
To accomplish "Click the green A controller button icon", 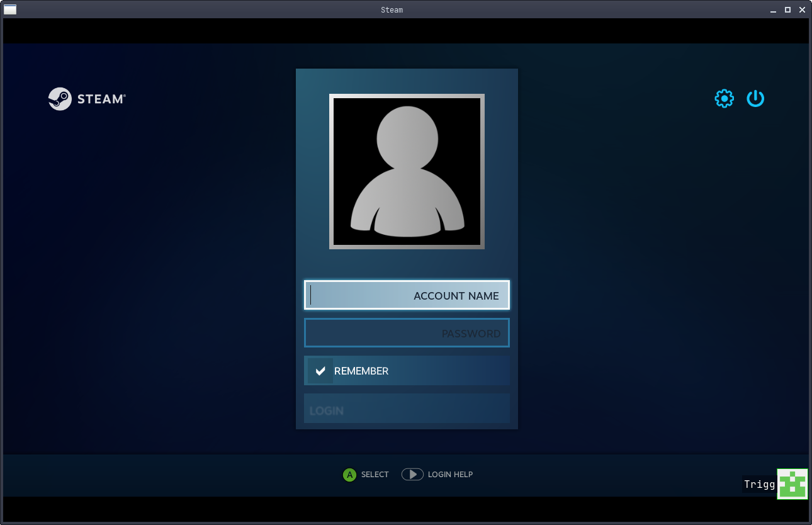I will pos(349,475).
